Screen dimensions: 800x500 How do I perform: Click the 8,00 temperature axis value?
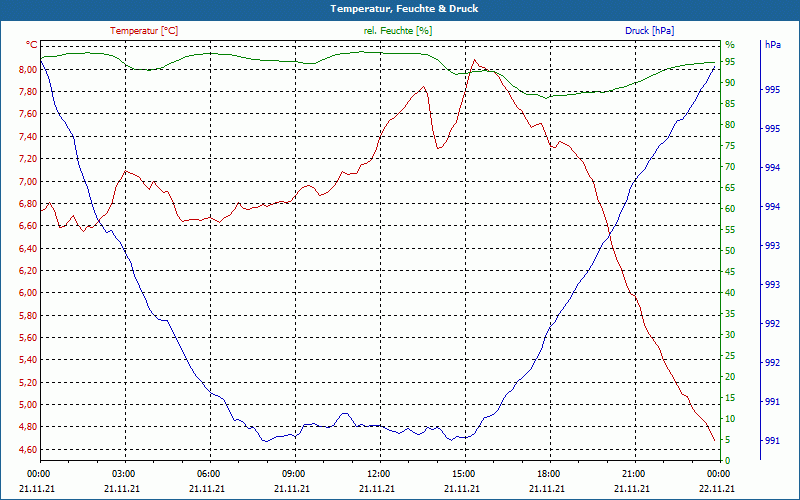click(28, 69)
